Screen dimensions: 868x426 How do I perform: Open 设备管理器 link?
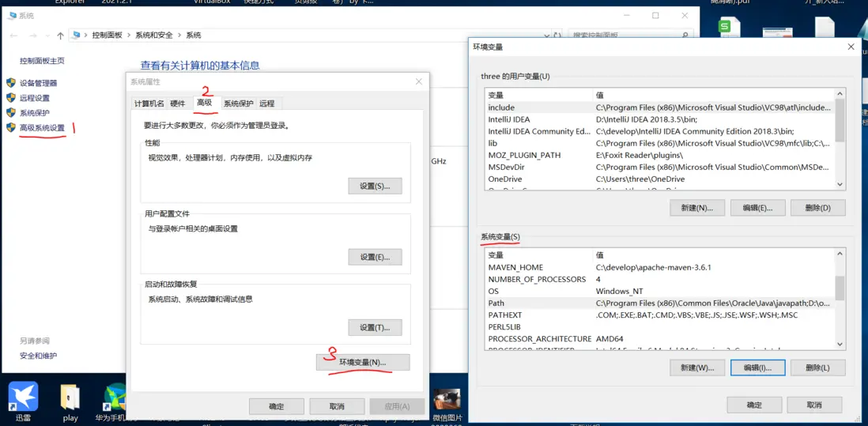(x=38, y=83)
